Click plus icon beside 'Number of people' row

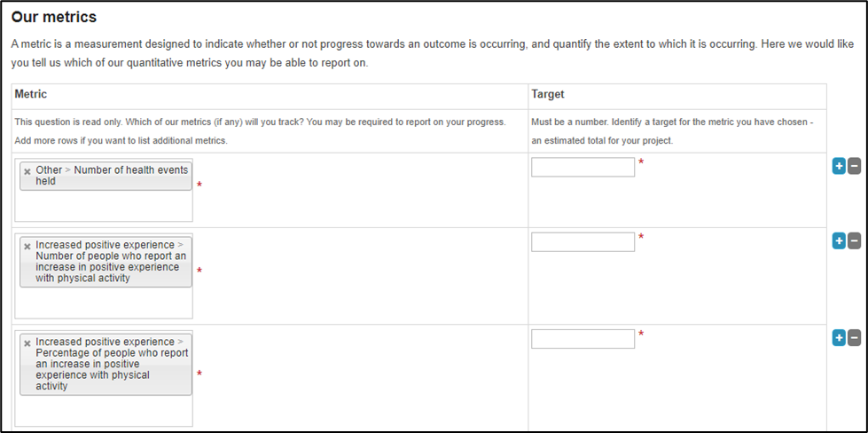pyautogui.click(x=839, y=240)
